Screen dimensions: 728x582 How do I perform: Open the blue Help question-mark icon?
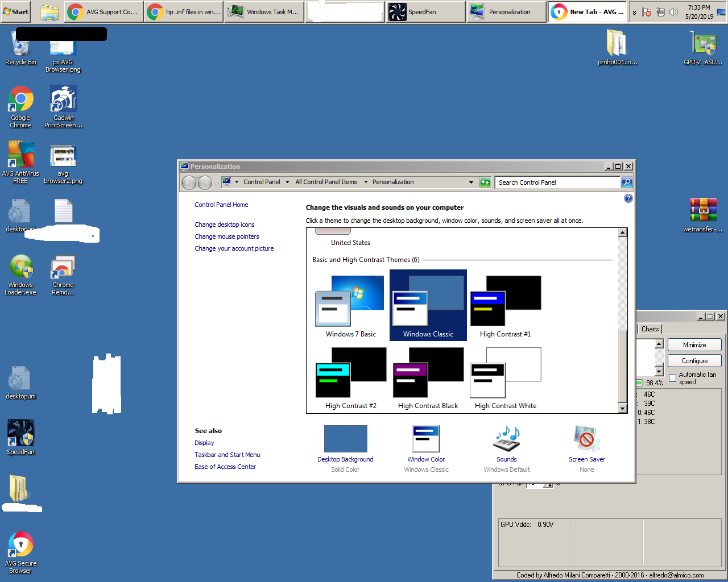pyautogui.click(x=628, y=198)
